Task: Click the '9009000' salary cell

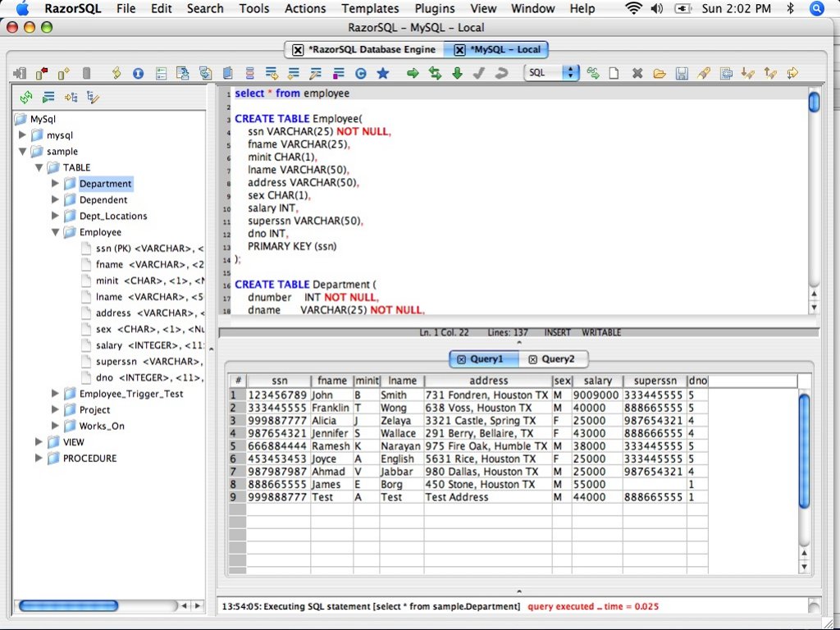Action: click(596, 395)
